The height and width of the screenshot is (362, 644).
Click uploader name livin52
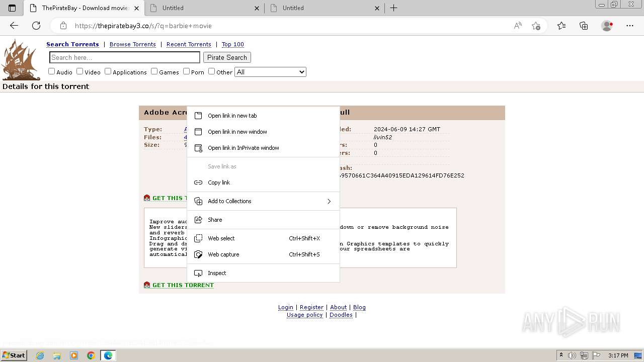tap(383, 137)
